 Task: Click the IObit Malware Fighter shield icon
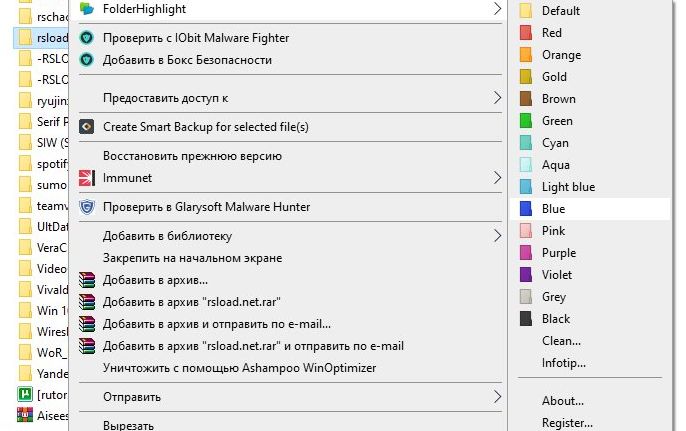87,38
